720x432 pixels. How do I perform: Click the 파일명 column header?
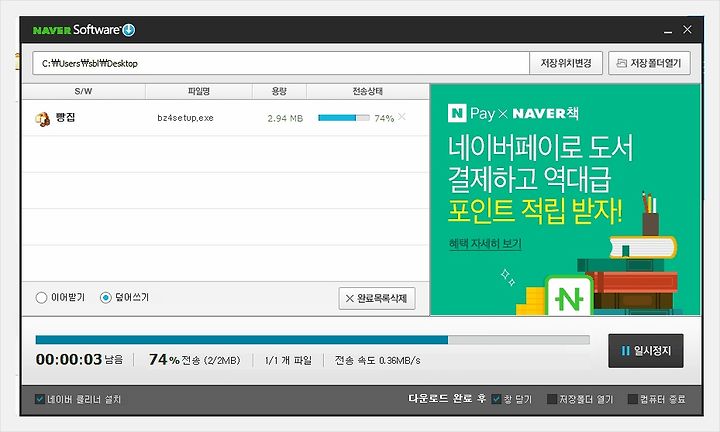199,91
